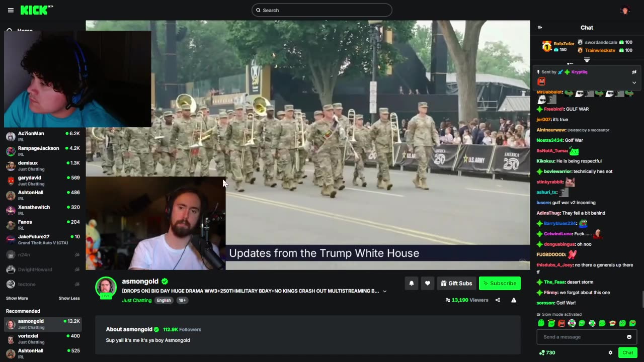The height and width of the screenshot is (362, 644).
Task: Open recommended vortexiel channel
Action: 43,339
